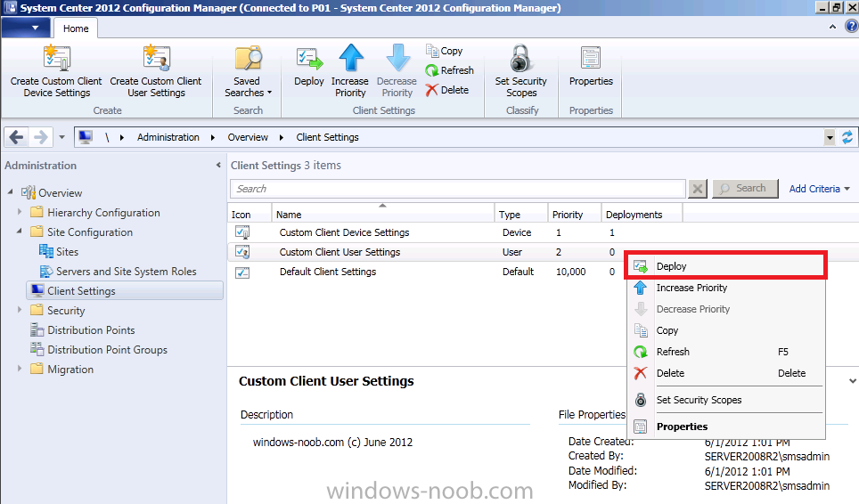
Task: Click Deploy icon in ribbon
Action: pos(309,59)
